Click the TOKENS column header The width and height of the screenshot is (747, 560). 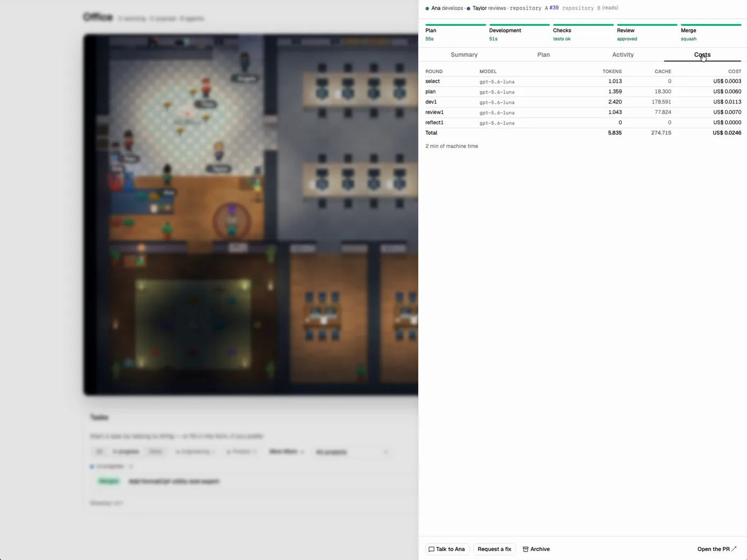click(x=612, y=71)
